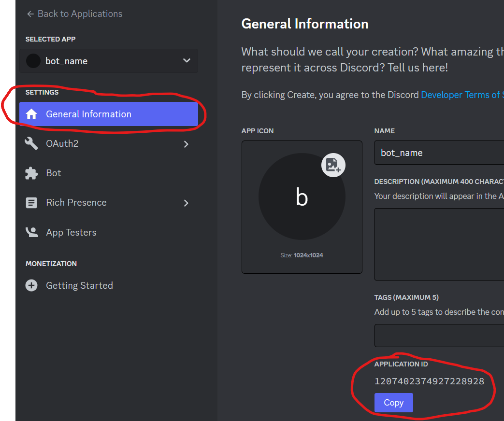This screenshot has width=504, height=421.
Task: Open the Rich Presence section
Action: (109, 203)
